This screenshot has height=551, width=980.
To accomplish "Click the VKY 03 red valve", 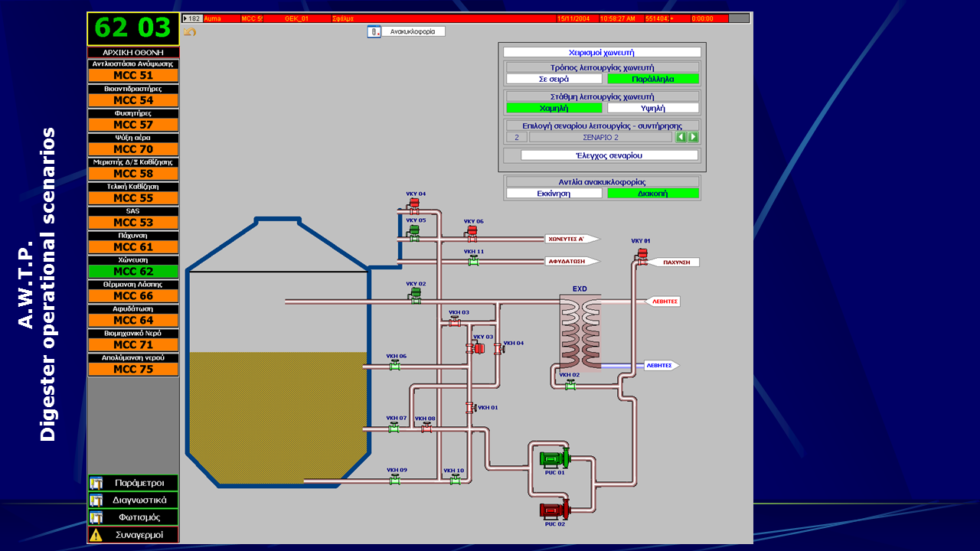I will click(476, 348).
